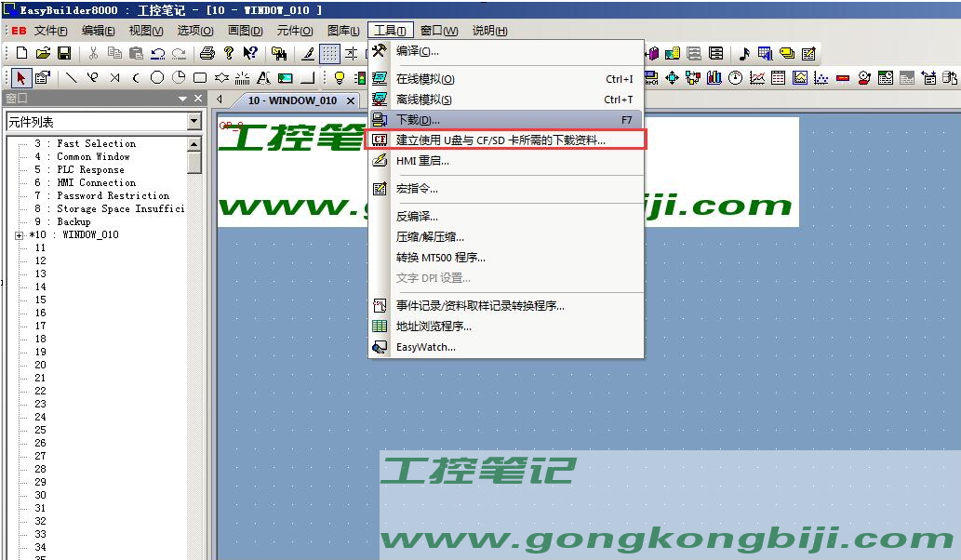Open 宏指令... from the menu
The height and width of the screenshot is (560, 961).
coord(506,189)
